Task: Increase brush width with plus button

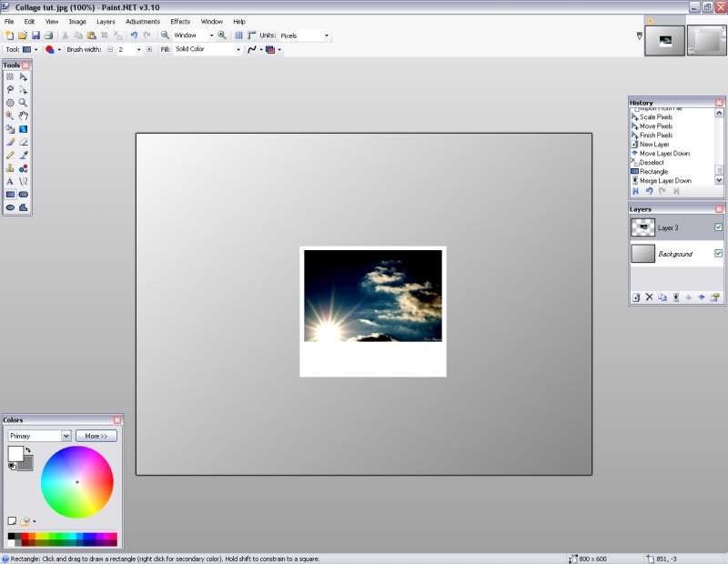Action: pyautogui.click(x=149, y=49)
